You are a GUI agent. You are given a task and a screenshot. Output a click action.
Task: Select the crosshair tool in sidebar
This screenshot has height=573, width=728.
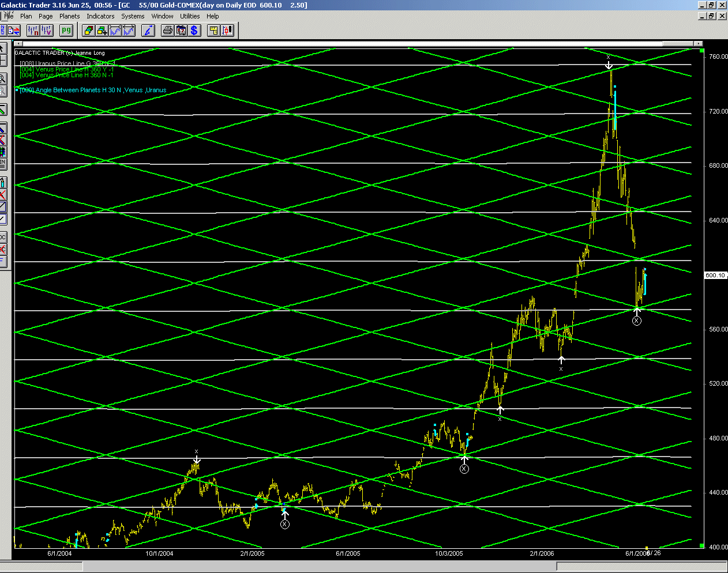pos(3,61)
